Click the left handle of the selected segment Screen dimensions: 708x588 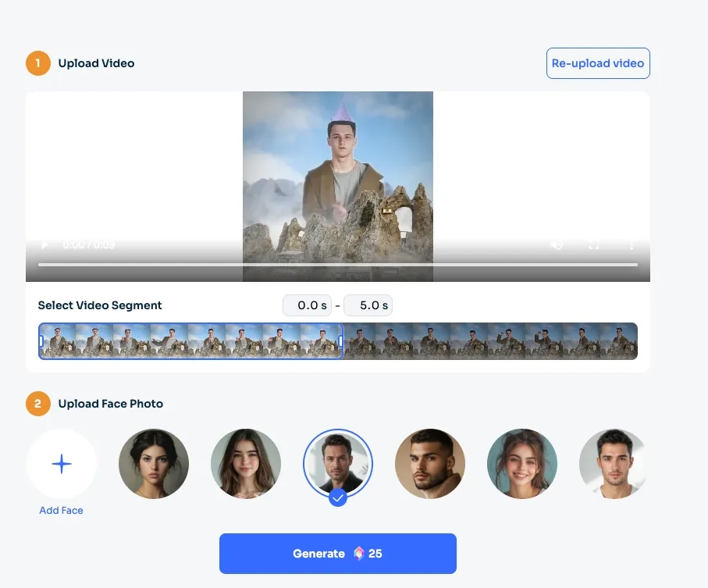41,341
